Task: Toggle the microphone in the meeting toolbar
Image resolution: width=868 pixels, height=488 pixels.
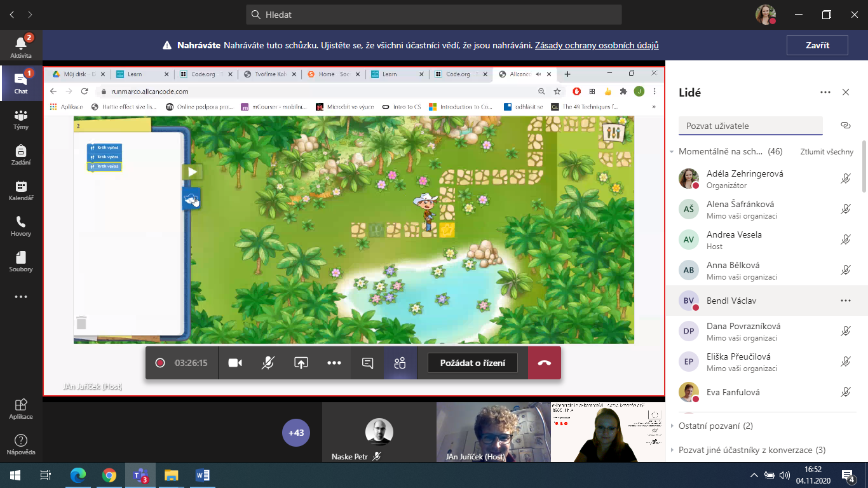Action: click(x=268, y=363)
